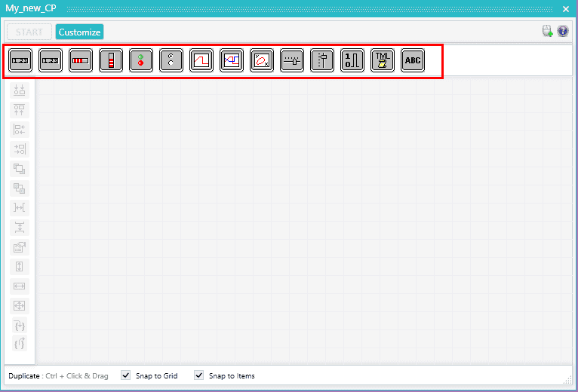Add the ABC text label object
578x392 pixels.
[413, 60]
